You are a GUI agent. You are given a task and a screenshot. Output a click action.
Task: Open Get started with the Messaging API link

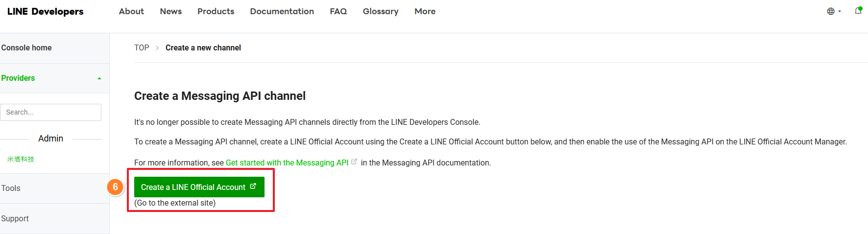point(287,163)
